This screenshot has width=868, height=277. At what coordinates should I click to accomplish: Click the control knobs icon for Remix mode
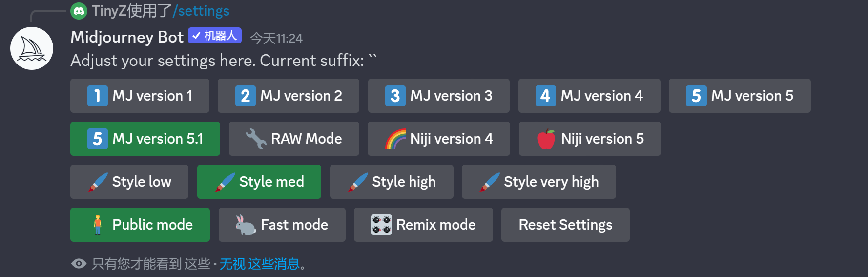point(381,225)
